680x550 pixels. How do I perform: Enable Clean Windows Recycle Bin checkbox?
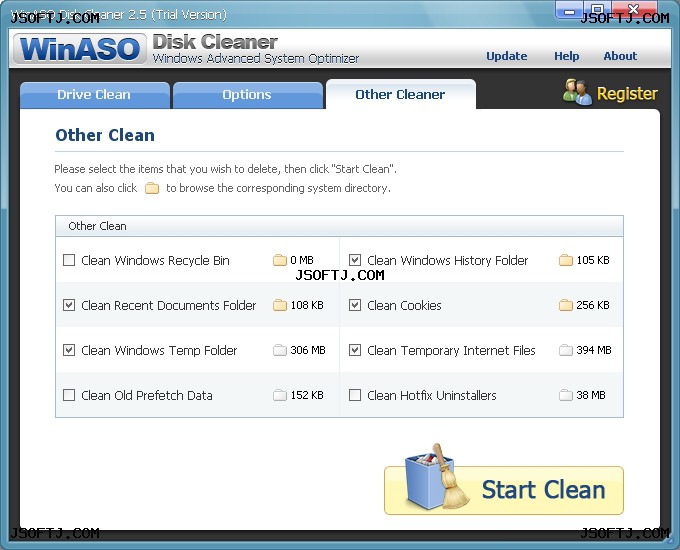pos(69,260)
